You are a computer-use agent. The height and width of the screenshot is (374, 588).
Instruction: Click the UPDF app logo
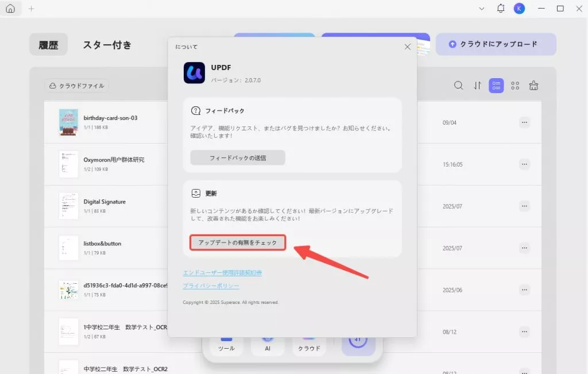(x=194, y=73)
